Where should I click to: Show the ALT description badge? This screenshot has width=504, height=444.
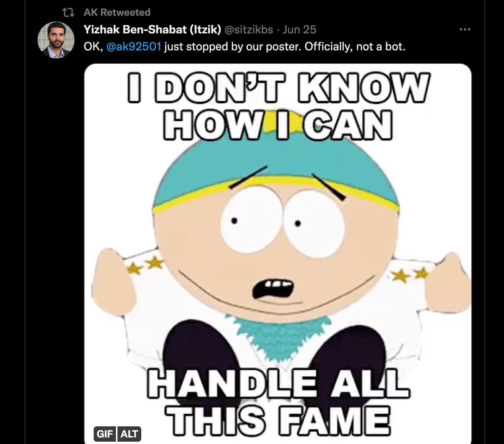coord(129,434)
